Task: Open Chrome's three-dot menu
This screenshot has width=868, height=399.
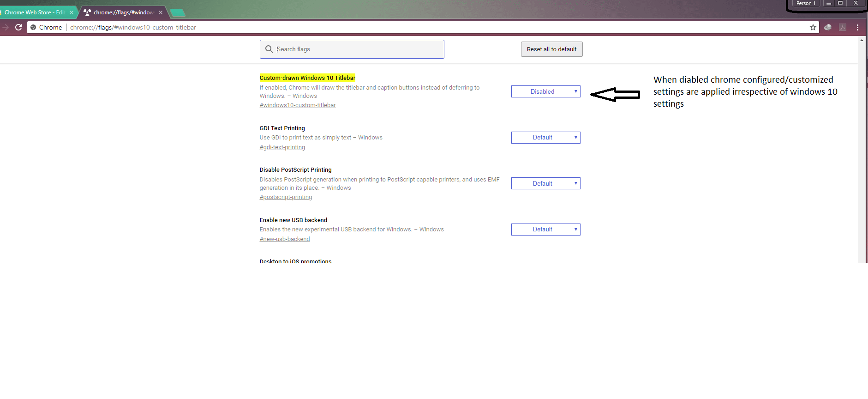Action: [x=857, y=27]
